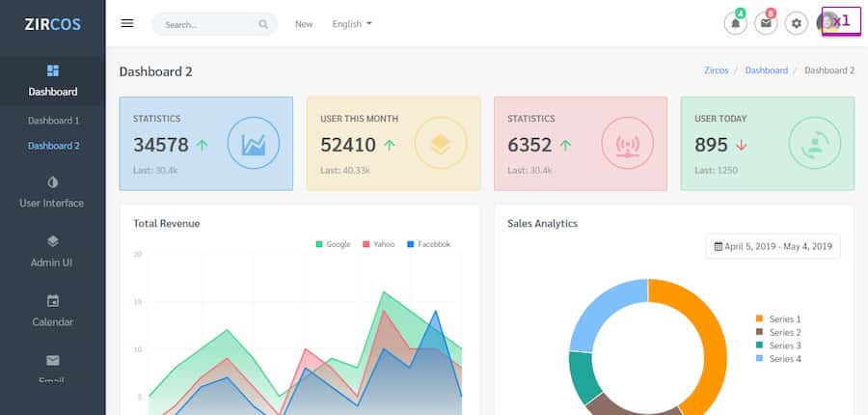Screen dimensions: 868x415
Task: Open Dashboard 1 in sidebar
Action: [x=54, y=121]
